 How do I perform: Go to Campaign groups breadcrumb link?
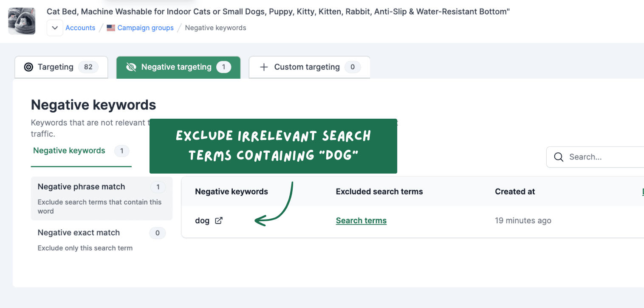tap(146, 28)
